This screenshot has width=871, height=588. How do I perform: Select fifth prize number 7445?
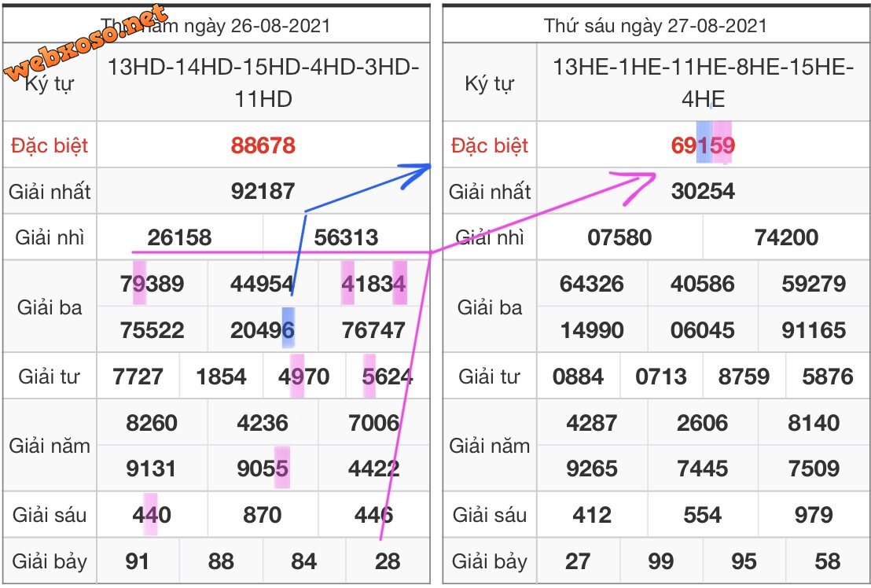[x=702, y=469]
